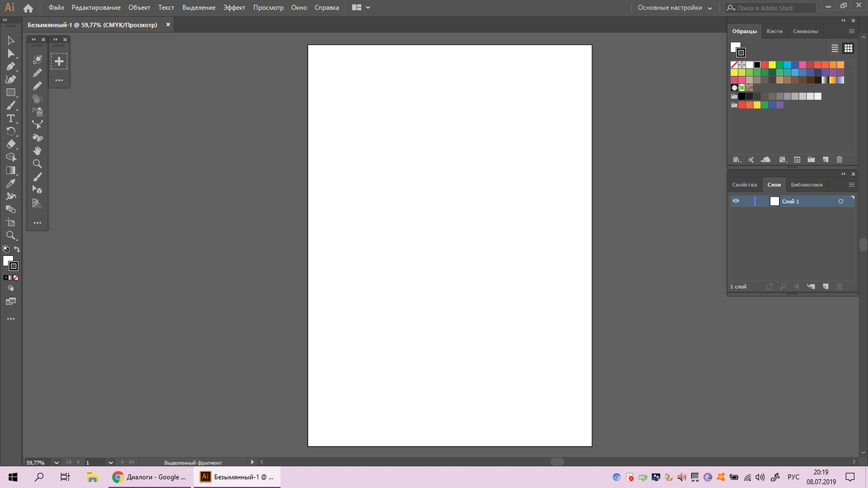The height and width of the screenshot is (488, 868).
Task: Switch to the Библиотеки tab
Action: point(807,184)
